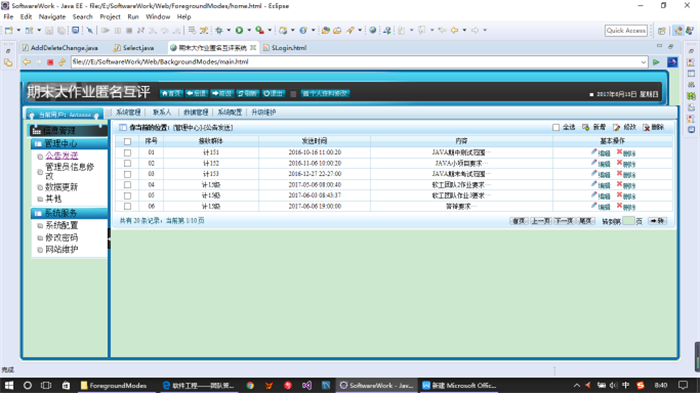Click the Run green play toolbar icon
Viewport: 700px width, 393px height.
[239, 30]
